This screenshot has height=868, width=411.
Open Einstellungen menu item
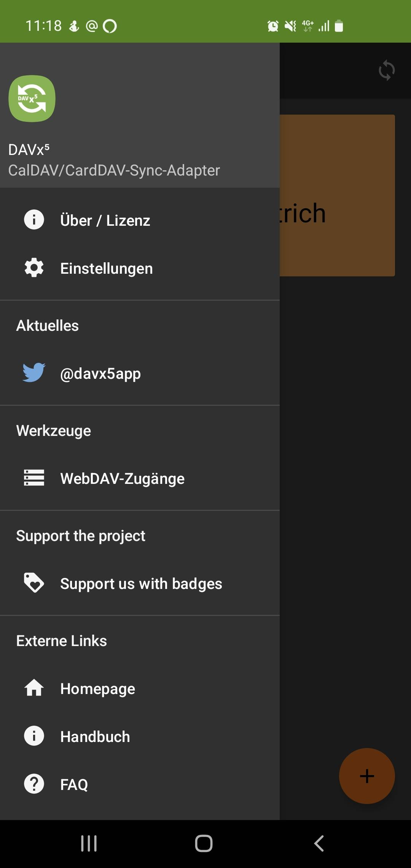(x=107, y=268)
